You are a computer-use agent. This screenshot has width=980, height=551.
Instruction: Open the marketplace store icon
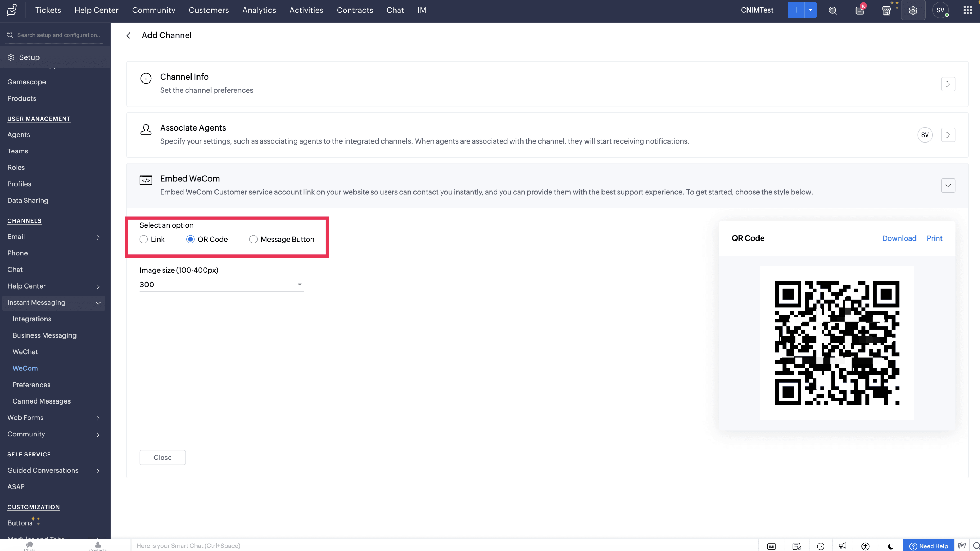coord(886,11)
